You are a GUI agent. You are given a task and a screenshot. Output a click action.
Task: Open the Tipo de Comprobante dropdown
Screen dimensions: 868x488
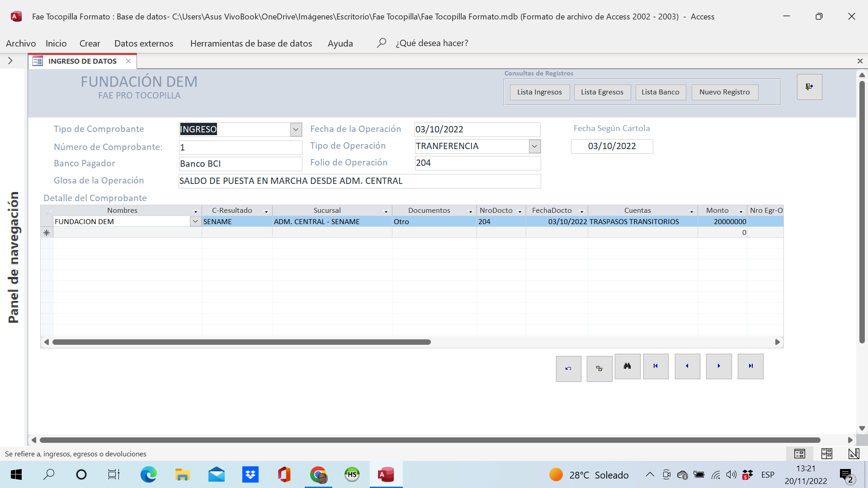click(295, 129)
